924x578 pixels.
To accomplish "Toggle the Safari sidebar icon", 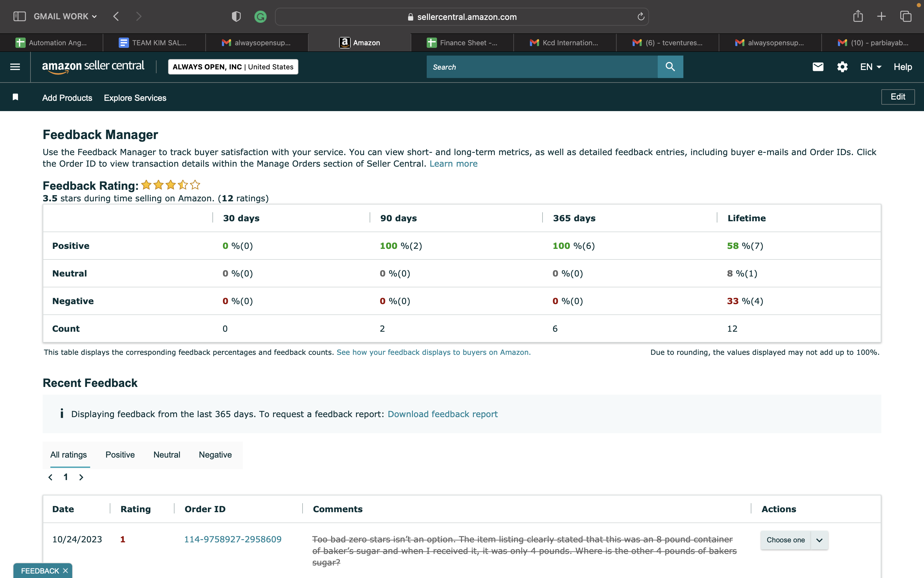I will [x=20, y=16].
